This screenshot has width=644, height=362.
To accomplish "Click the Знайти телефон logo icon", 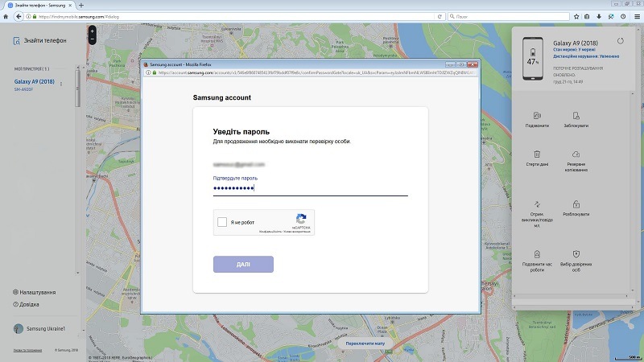I will point(17,41).
